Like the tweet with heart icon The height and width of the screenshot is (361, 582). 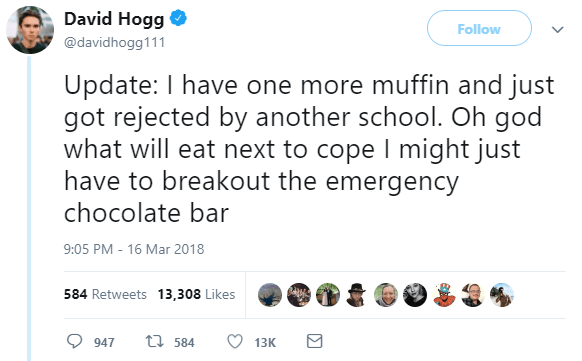click(235, 341)
